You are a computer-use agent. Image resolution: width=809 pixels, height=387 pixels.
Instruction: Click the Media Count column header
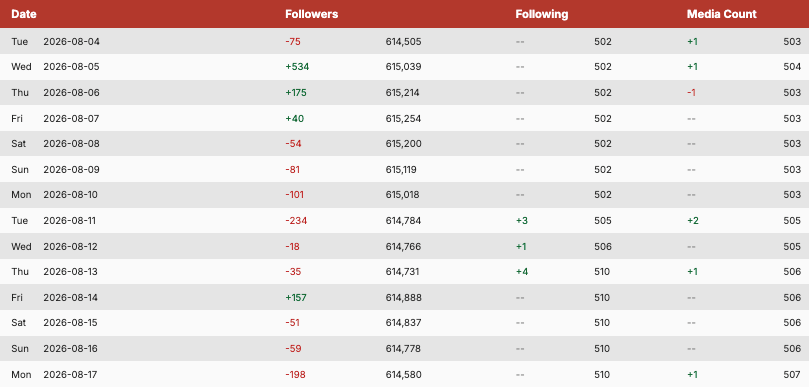point(722,14)
